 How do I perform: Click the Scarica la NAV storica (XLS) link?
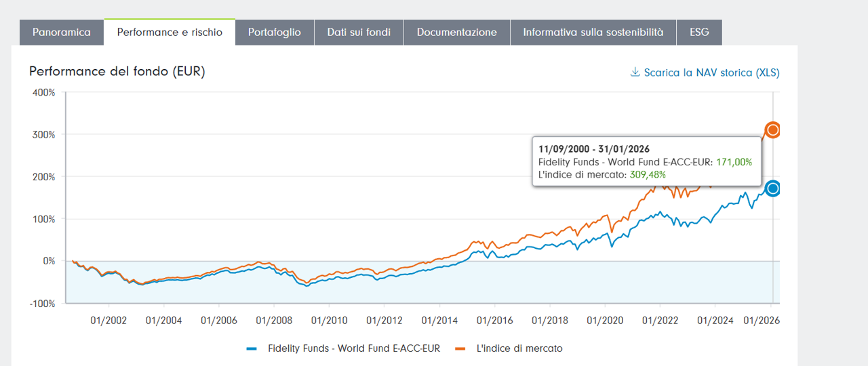711,73
